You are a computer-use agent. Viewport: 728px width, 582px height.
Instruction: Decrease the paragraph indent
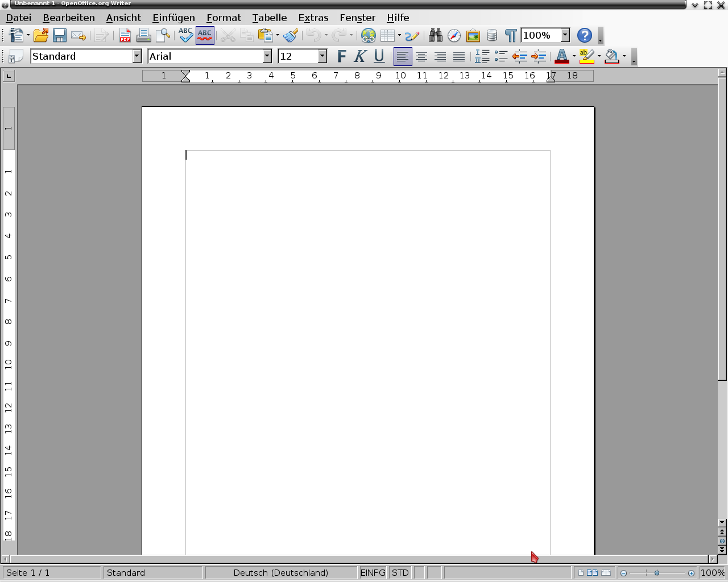coord(520,56)
